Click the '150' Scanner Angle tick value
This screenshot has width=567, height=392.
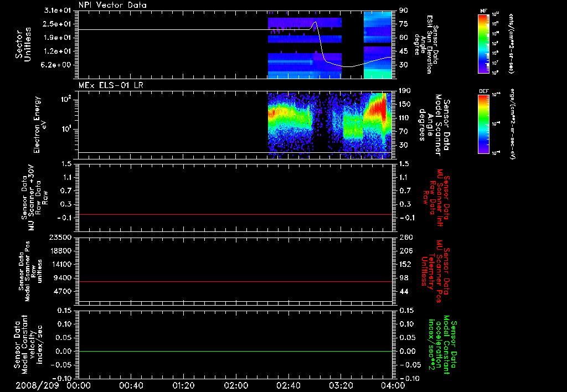point(405,105)
